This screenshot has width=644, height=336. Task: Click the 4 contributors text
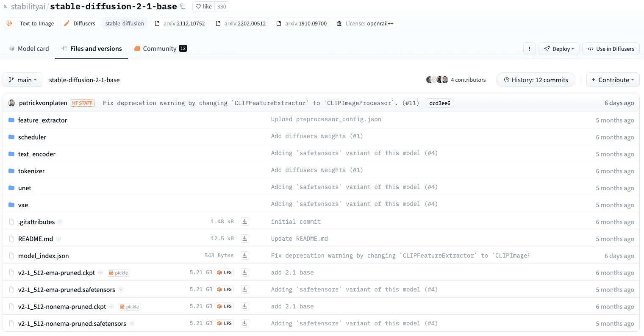(468, 80)
